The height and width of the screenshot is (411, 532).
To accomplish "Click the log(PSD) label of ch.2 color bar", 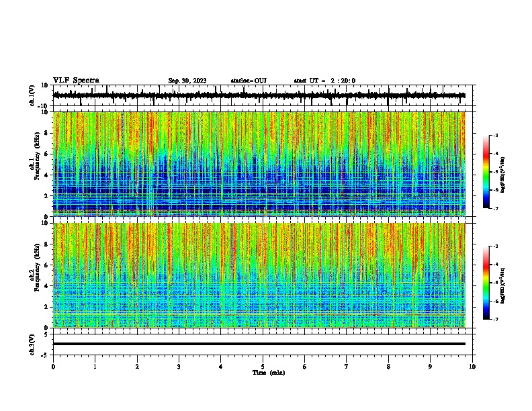I will click(x=502, y=286).
